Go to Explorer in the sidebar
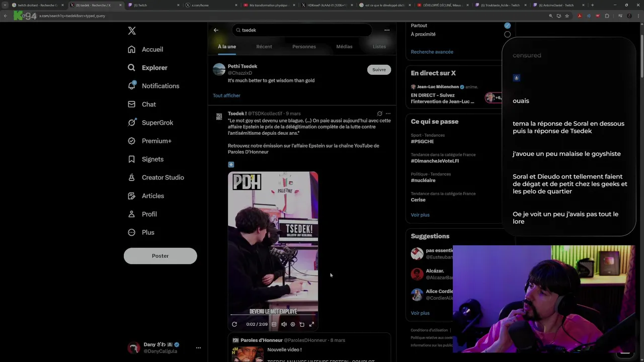 click(147, 67)
